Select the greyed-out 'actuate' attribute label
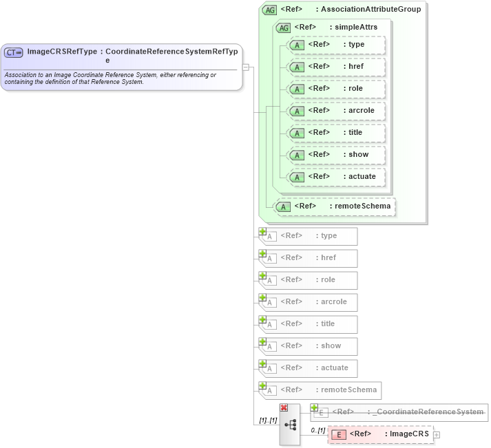491x448 pixels. pyautogui.click(x=335, y=367)
